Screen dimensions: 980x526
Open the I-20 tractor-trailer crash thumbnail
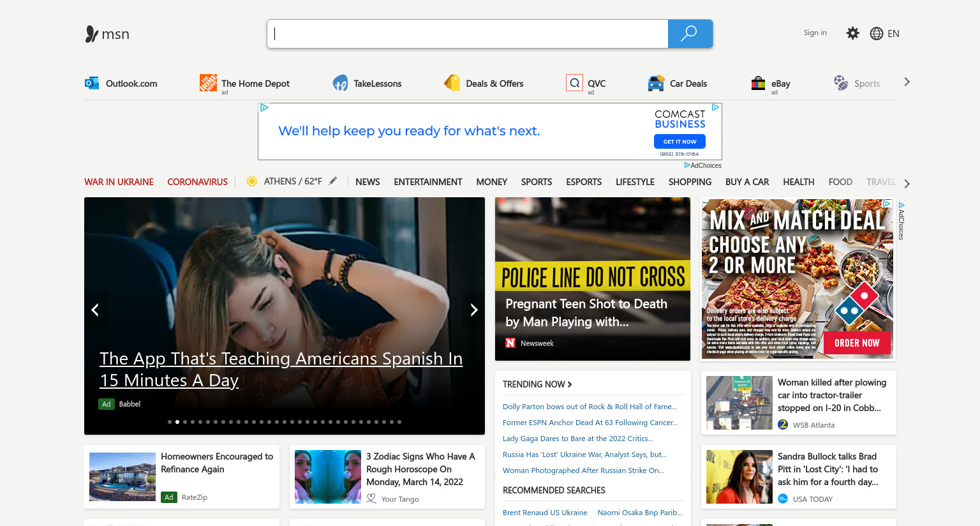click(x=739, y=403)
